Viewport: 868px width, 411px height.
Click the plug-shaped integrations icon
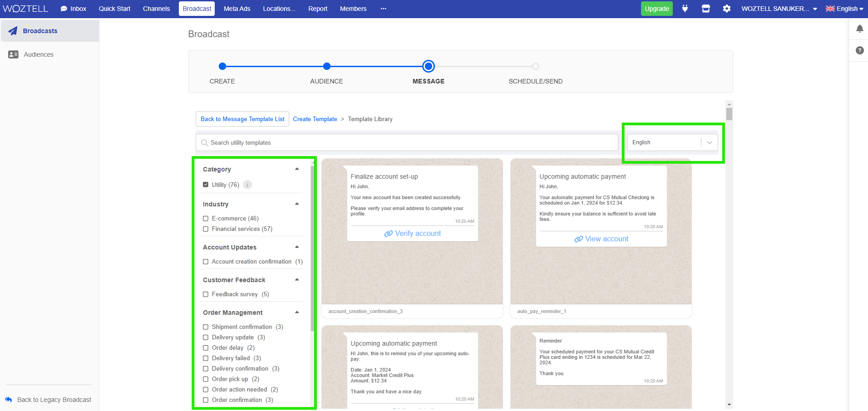coord(685,8)
